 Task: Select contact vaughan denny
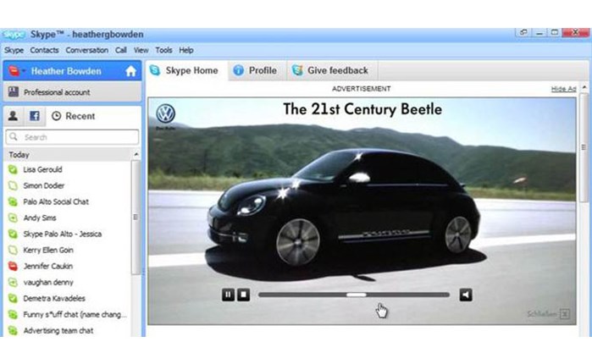pyautogui.click(x=48, y=283)
